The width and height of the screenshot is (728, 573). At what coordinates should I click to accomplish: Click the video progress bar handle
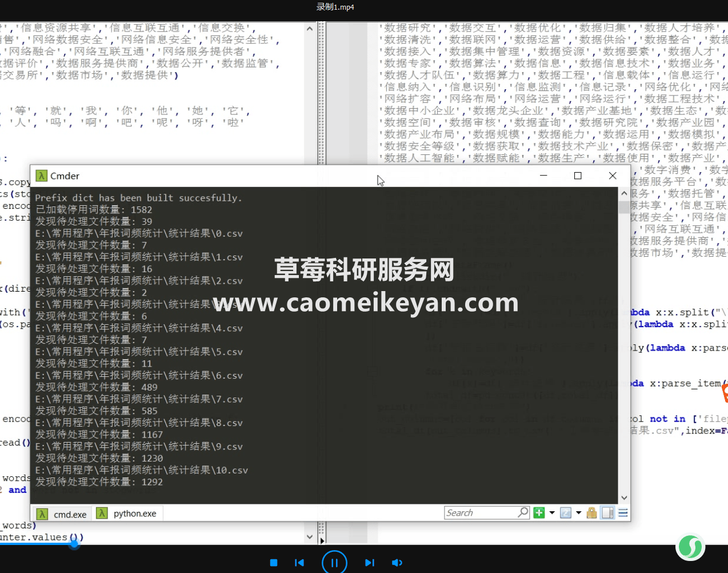pos(74,543)
